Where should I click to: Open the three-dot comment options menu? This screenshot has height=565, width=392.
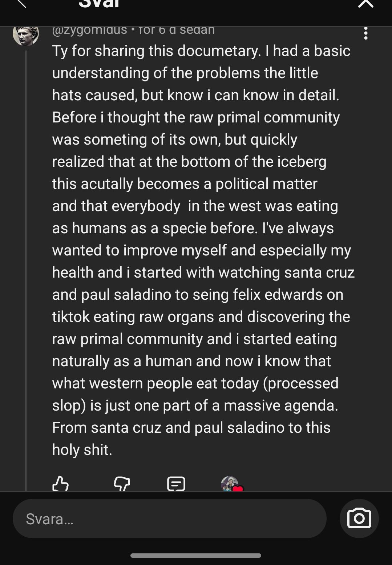tap(365, 33)
